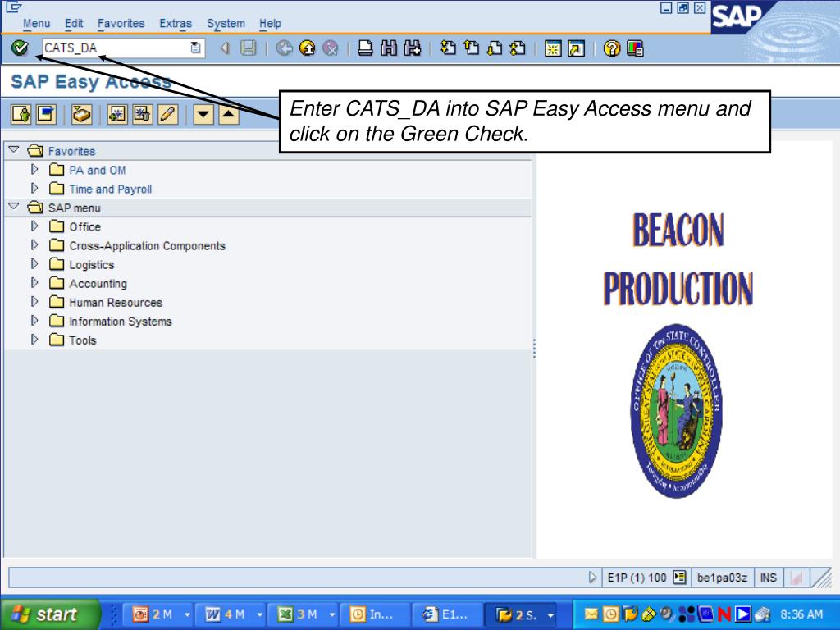840x630 pixels.
Task: Expand the Logistics folder
Action: (34, 263)
